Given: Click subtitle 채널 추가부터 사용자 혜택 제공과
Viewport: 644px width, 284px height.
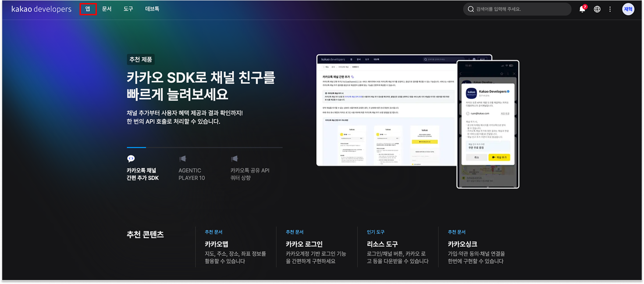Looking at the screenshot, I should pyautogui.click(x=185, y=117).
